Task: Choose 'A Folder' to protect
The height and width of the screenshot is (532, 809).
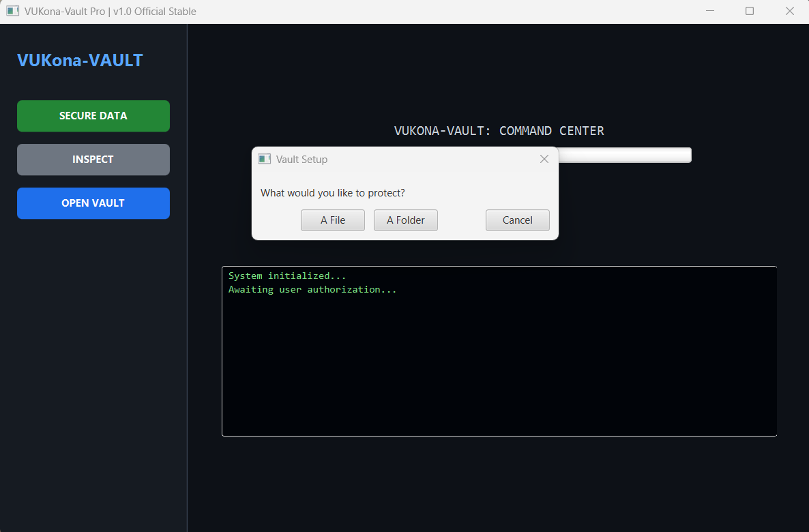Action: tap(405, 220)
